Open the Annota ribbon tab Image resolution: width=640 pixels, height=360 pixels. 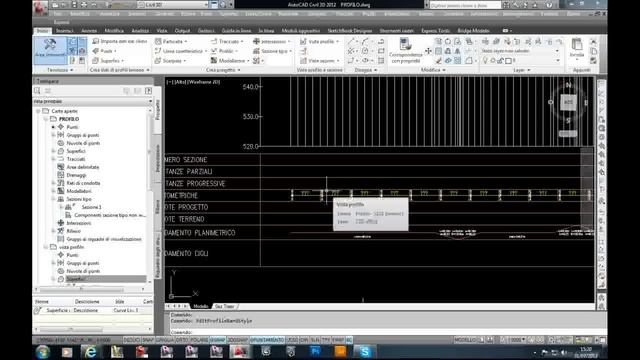click(x=89, y=31)
